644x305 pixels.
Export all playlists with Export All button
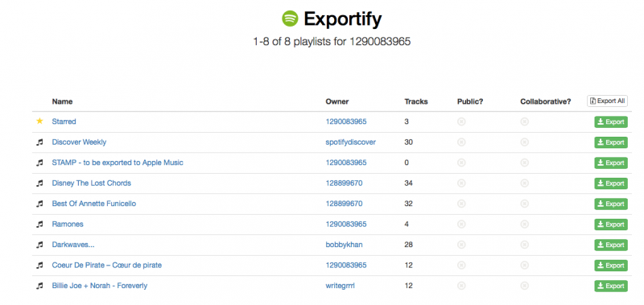[607, 101]
